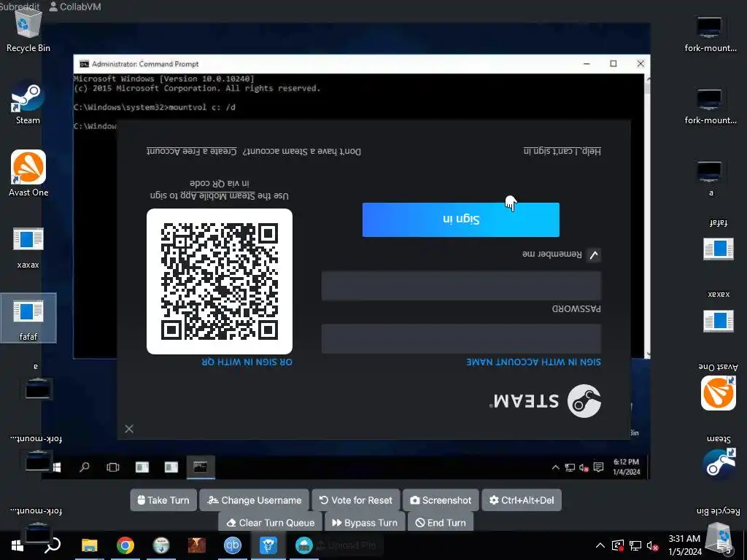Click the Bypass Turn button
747x560 pixels.
pyautogui.click(x=365, y=522)
